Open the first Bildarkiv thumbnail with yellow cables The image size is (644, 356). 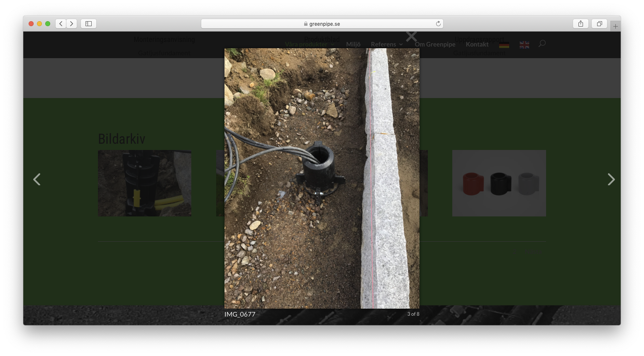coord(145,183)
